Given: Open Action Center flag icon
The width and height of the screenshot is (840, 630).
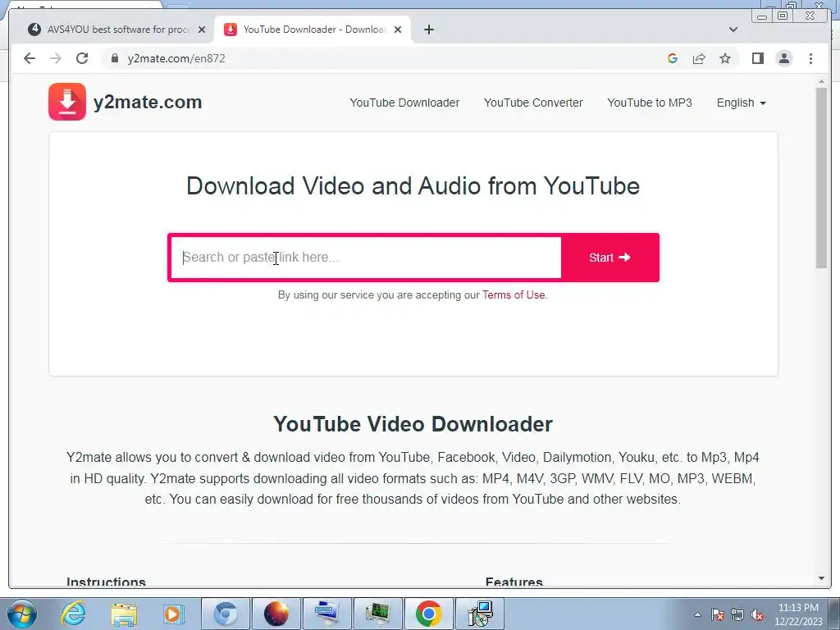Looking at the screenshot, I should [717, 615].
